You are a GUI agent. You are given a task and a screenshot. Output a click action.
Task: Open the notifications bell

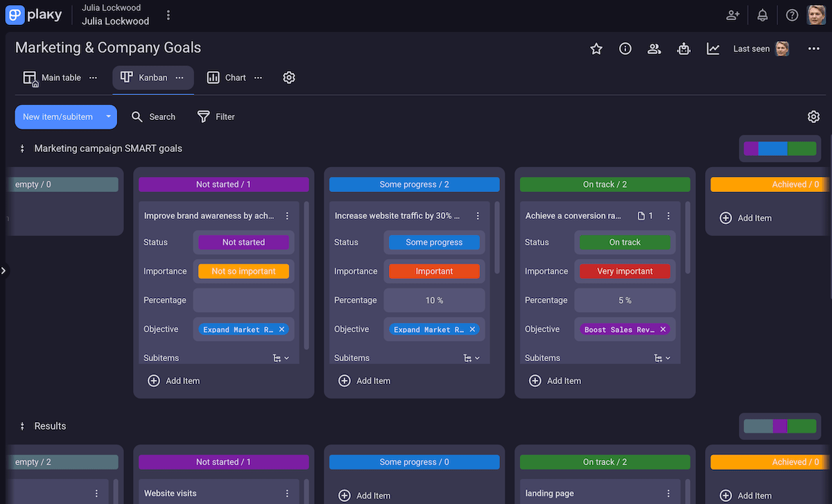[762, 15]
